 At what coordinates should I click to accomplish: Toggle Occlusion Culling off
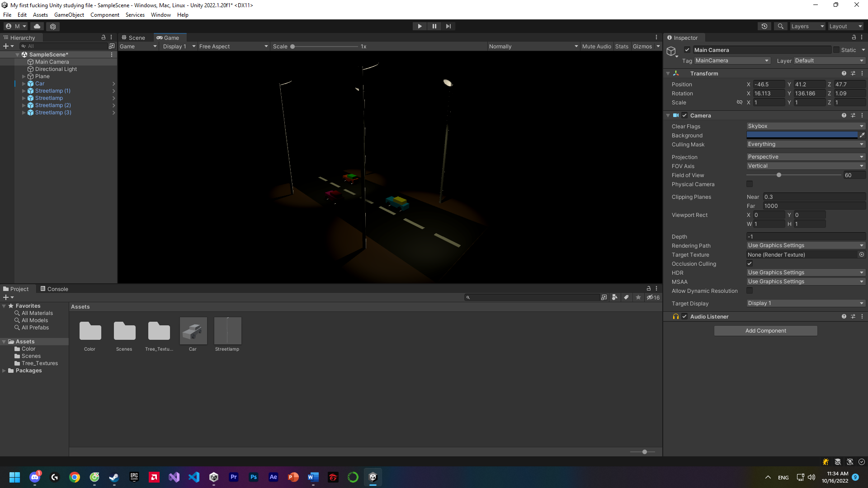point(750,263)
